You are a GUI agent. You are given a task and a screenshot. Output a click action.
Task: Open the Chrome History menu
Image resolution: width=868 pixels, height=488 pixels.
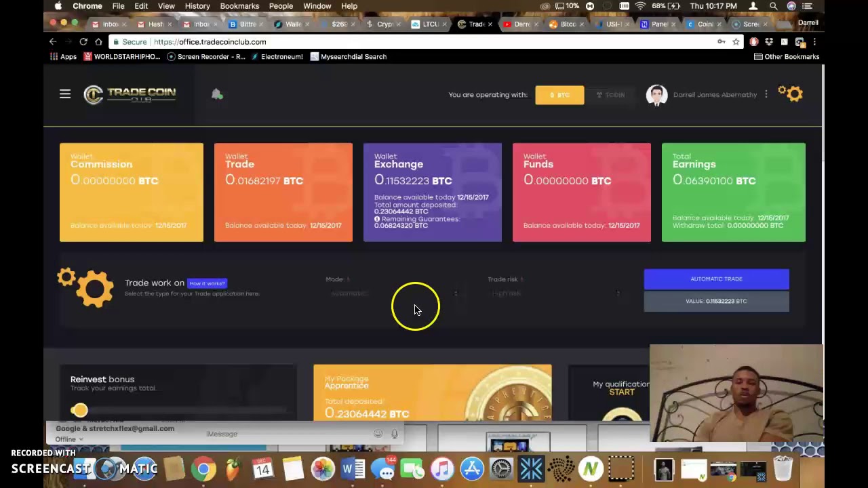pyautogui.click(x=197, y=6)
